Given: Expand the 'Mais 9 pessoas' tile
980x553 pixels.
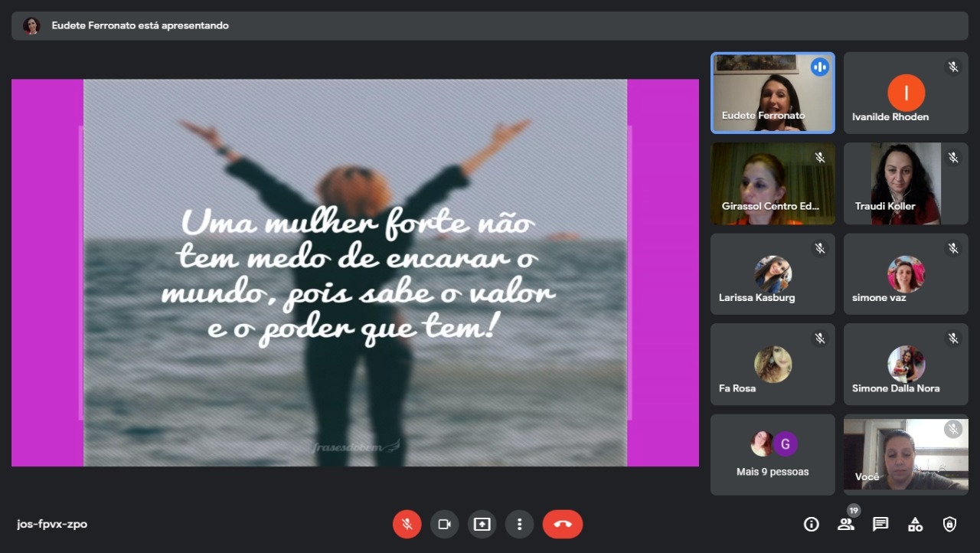Looking at the screenshot, I should [773, 455].
